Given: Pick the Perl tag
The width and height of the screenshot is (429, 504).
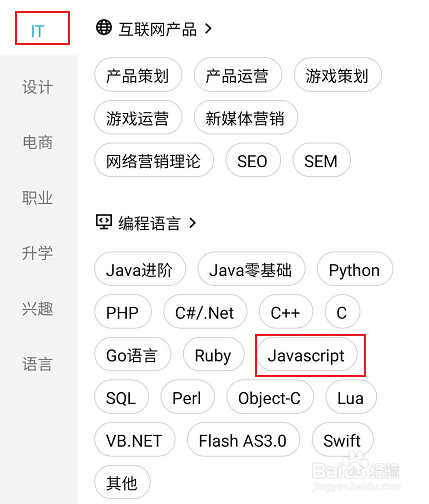Looking at the screenshot, I should pos(188,397).
